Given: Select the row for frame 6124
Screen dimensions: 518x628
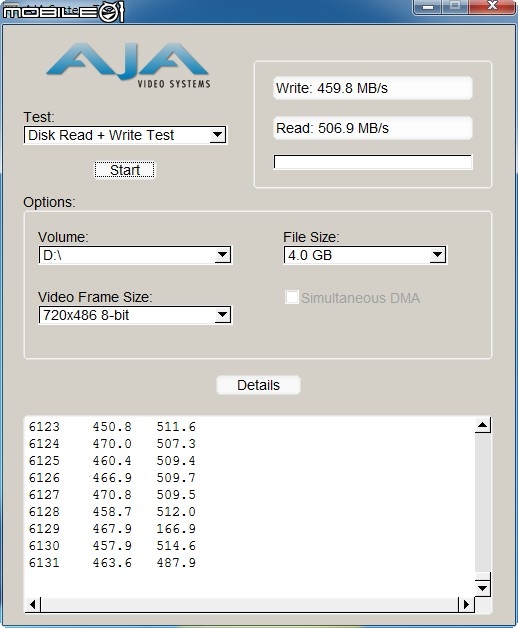Looking at the screenshot, I should [112, 444].
